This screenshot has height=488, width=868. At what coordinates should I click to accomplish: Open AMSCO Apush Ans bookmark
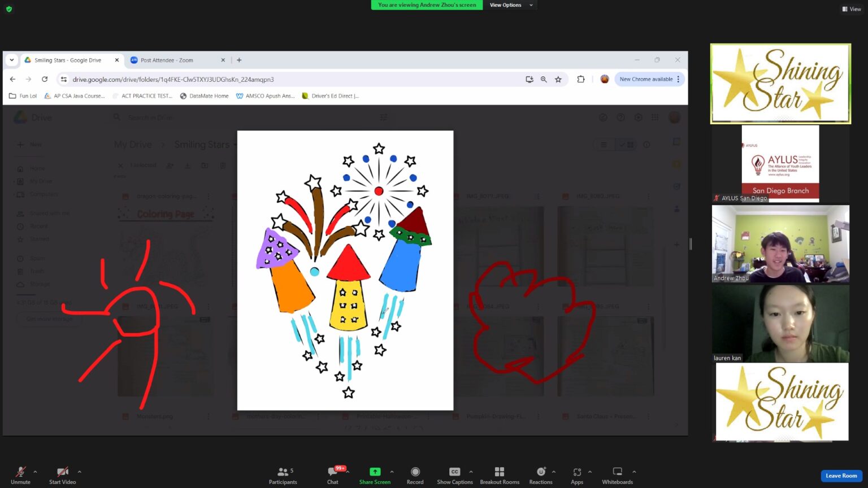click(x=265, y=96)
